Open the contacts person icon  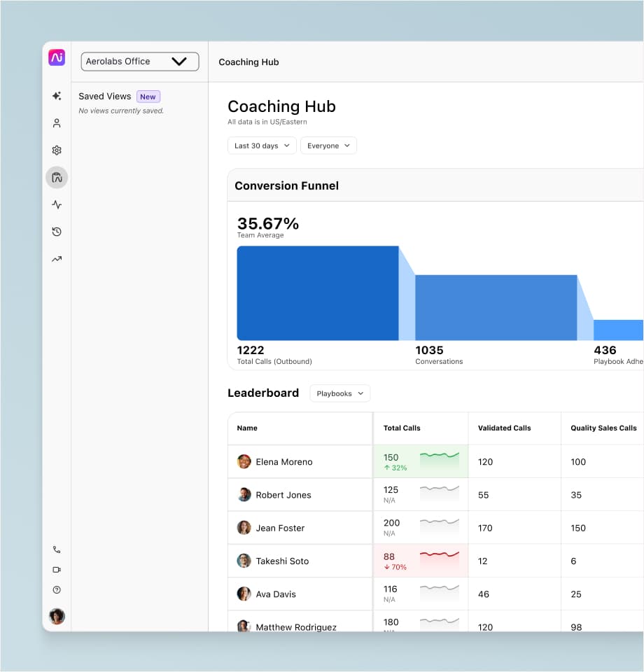57,123
